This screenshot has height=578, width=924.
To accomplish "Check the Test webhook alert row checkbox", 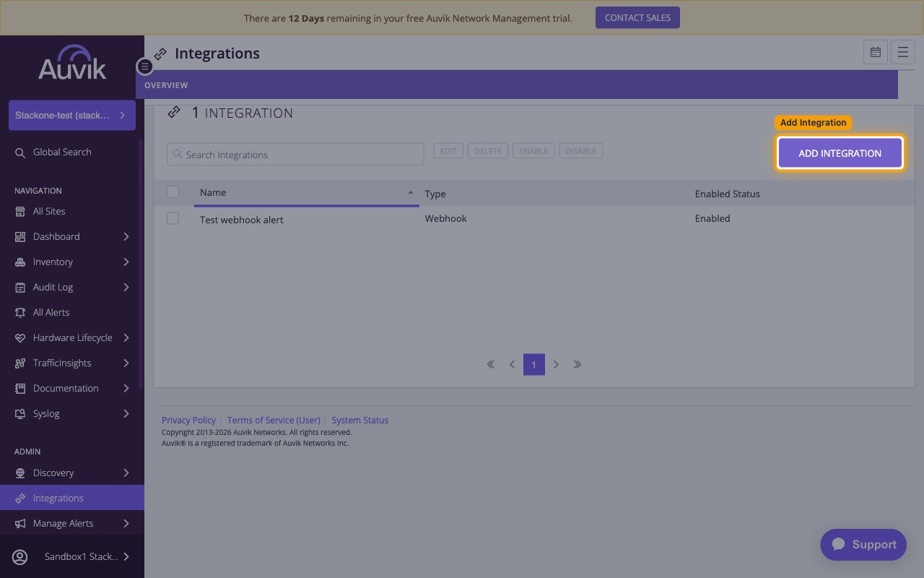I will pyautogui.click(x=173, y=218).
